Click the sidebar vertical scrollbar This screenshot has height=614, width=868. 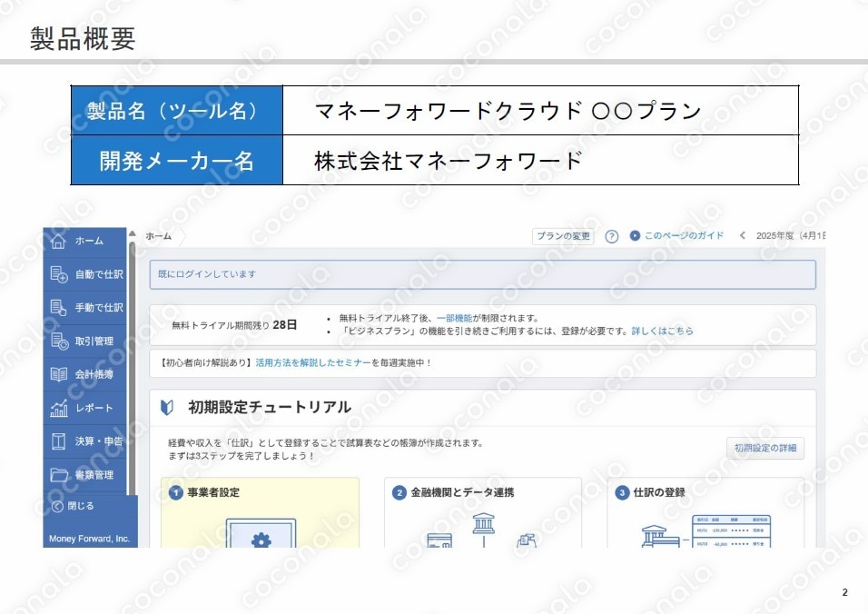(x=133, y=368)
